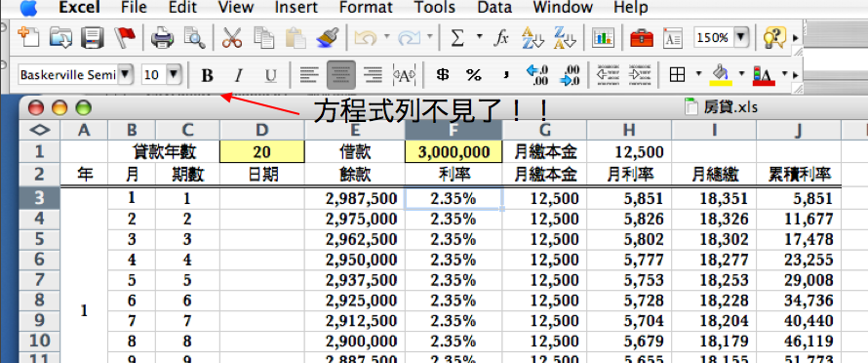
Task: Align cell text left
Action: [x=309, y=74]
